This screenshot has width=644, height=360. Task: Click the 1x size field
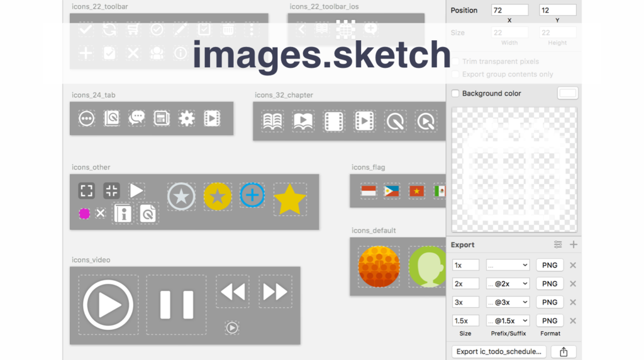tap(465, 265)
